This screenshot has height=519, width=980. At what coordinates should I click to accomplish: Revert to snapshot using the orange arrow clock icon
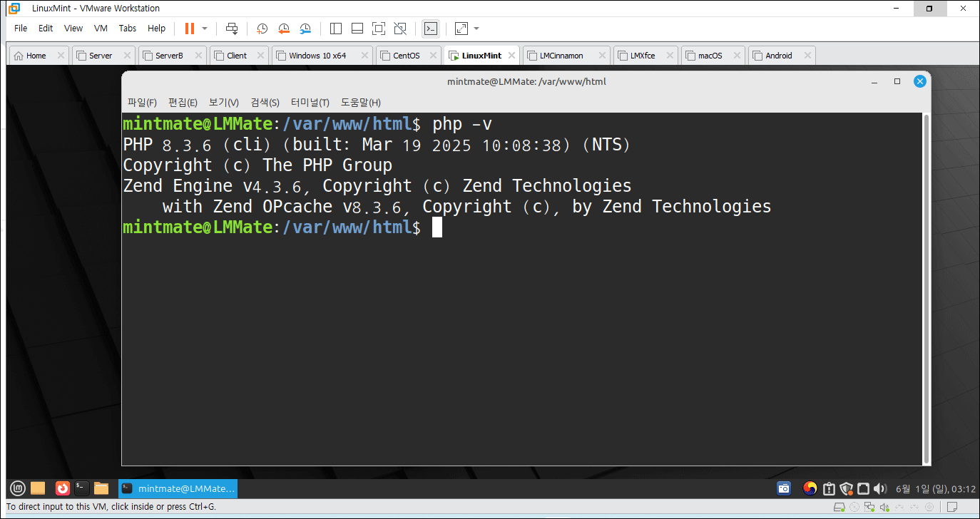[284, 29]
